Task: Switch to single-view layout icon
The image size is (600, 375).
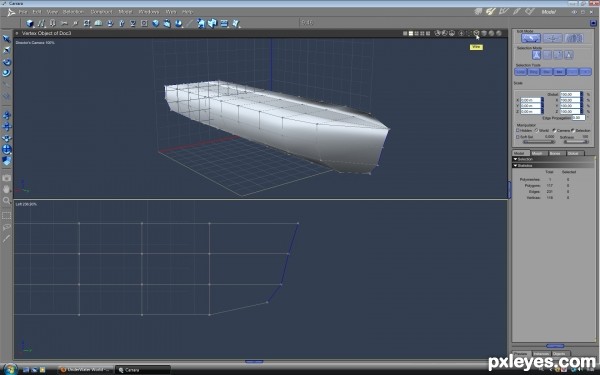Action: (405, 33)
